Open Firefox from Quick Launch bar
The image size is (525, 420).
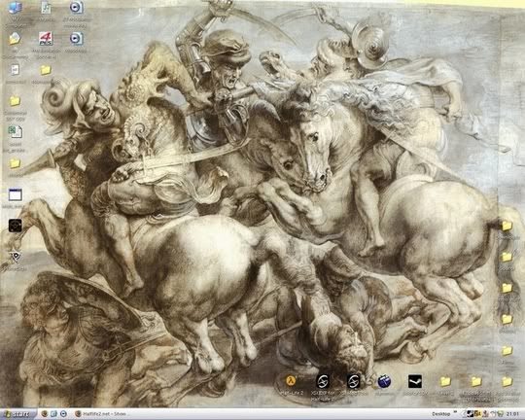[x=45, y=414]
